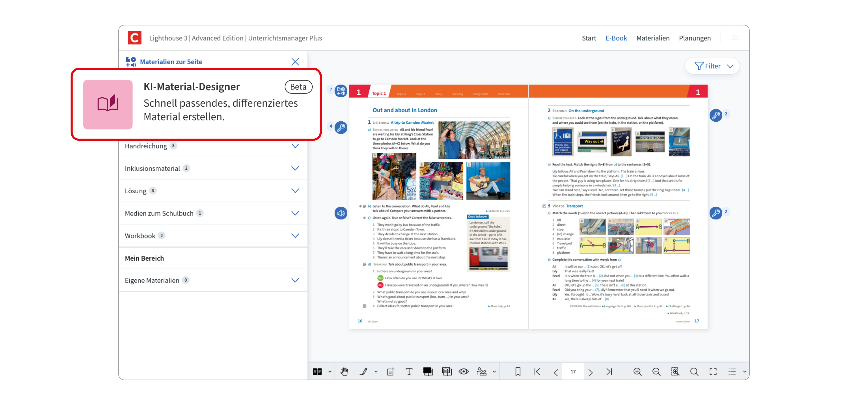The width and height of the screenshot is (868, 405).
Task: Enter fullscreen view mode
Action: [713, 371]
